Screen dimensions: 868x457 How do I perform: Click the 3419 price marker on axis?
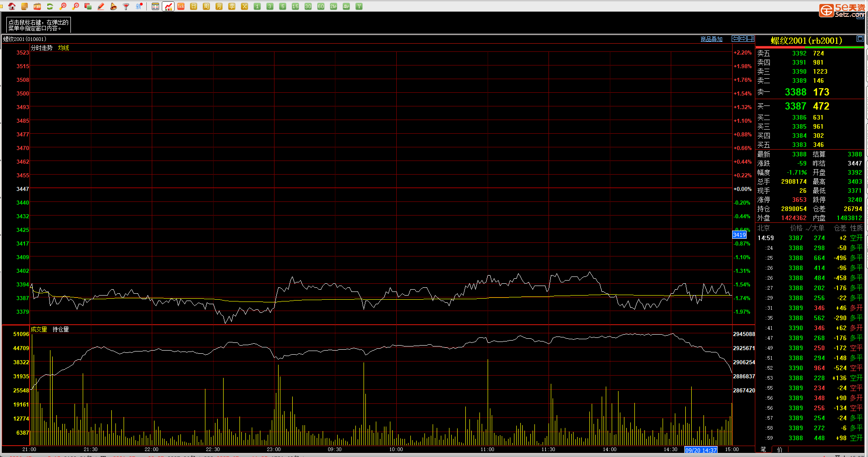click(739, 235)
